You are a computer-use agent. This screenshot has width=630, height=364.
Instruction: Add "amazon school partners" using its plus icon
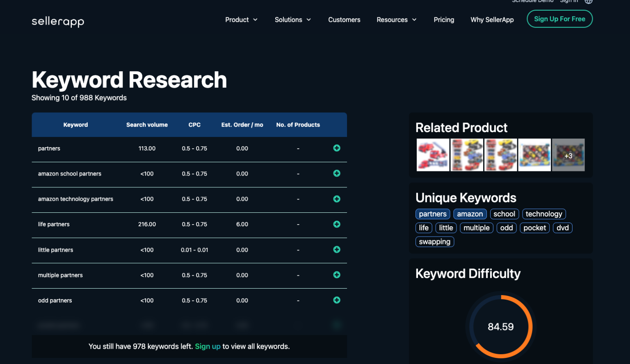tap(336, 173)
